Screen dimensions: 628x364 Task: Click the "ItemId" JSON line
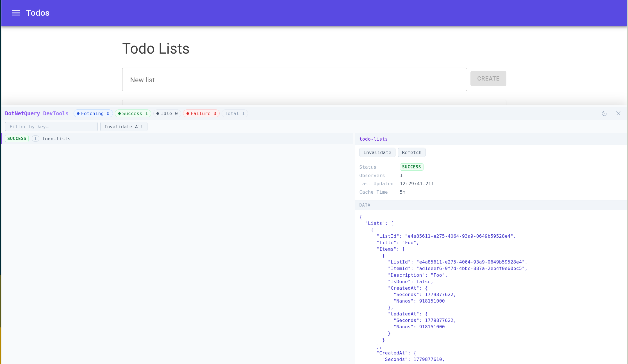[458, 269]
